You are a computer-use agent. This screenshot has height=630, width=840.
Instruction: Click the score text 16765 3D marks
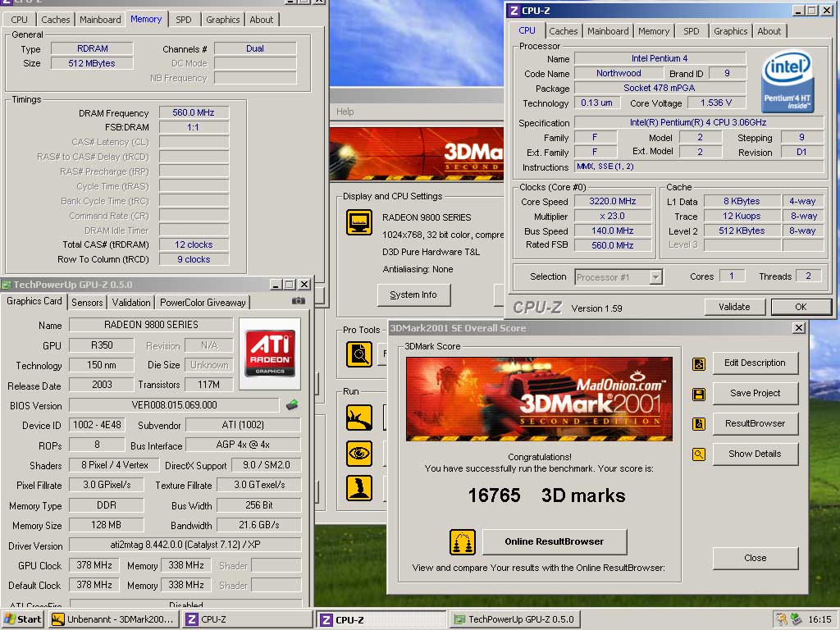coord(546,495)
